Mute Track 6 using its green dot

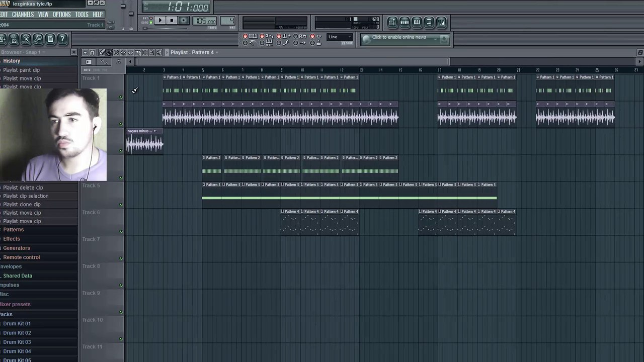121,231
